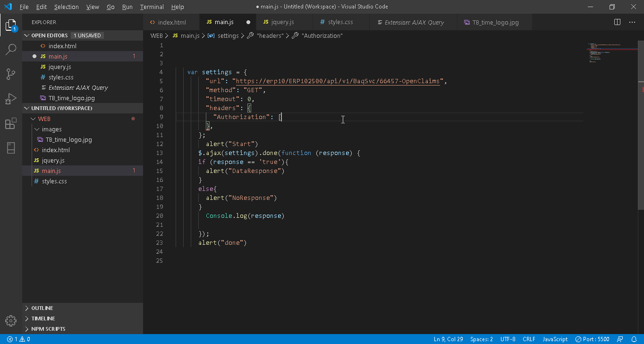Screen dimensions: 644x344
Task: Open the Search view in activity bar
Action: point(11,49)
